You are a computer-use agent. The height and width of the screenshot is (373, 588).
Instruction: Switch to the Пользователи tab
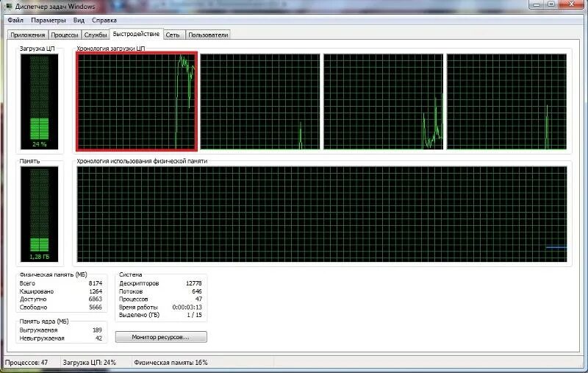(208, 35)
